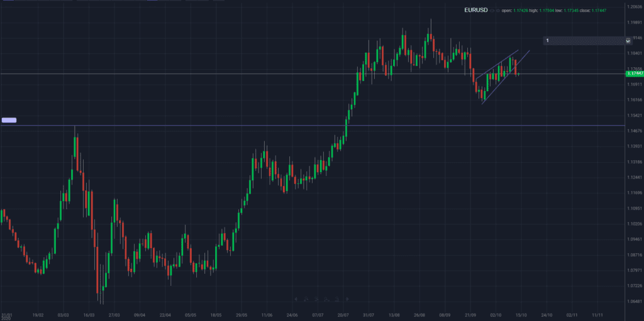Expand the dropdown arrow on the '1' box
The image size is (644, 321).
tap(628, 41)
